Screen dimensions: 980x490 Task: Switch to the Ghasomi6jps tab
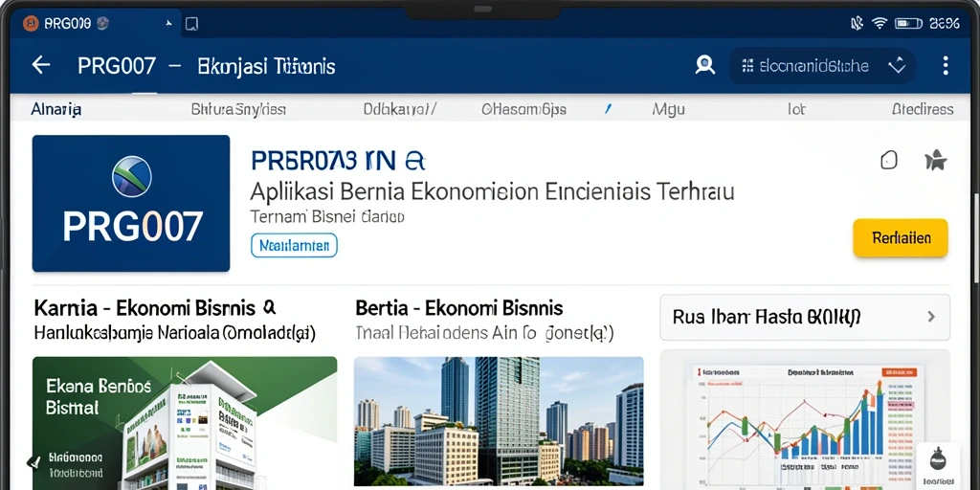523,110
